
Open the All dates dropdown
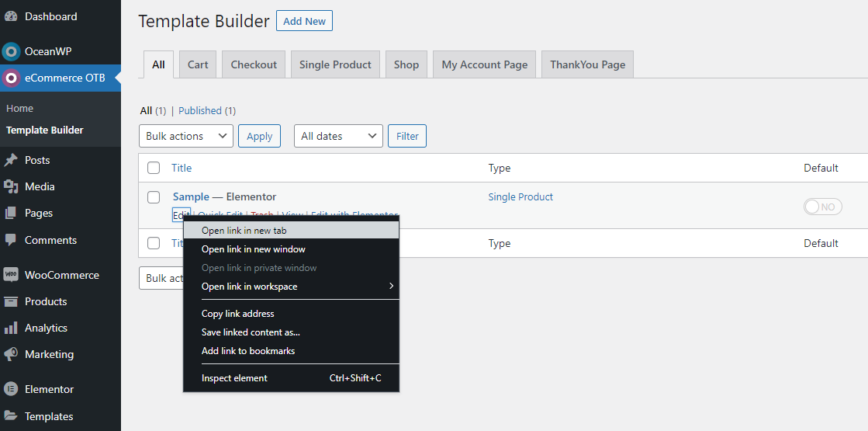pos(338,136)
